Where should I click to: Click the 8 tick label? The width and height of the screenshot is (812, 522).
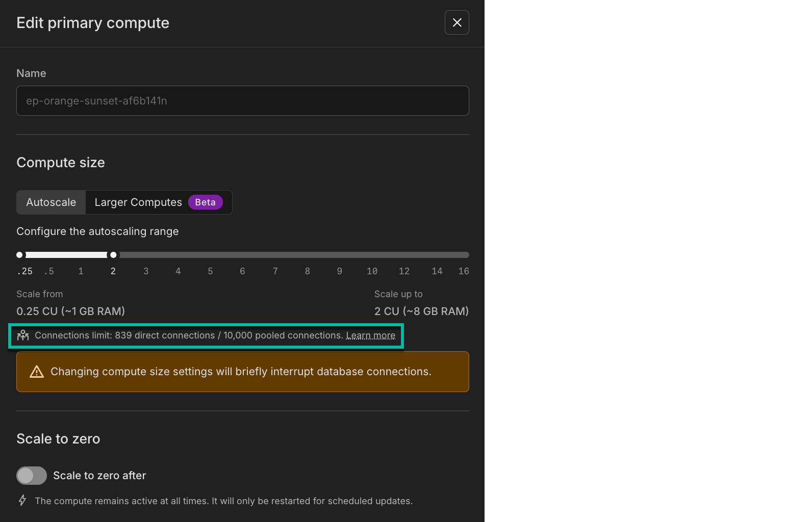[308, 271]
